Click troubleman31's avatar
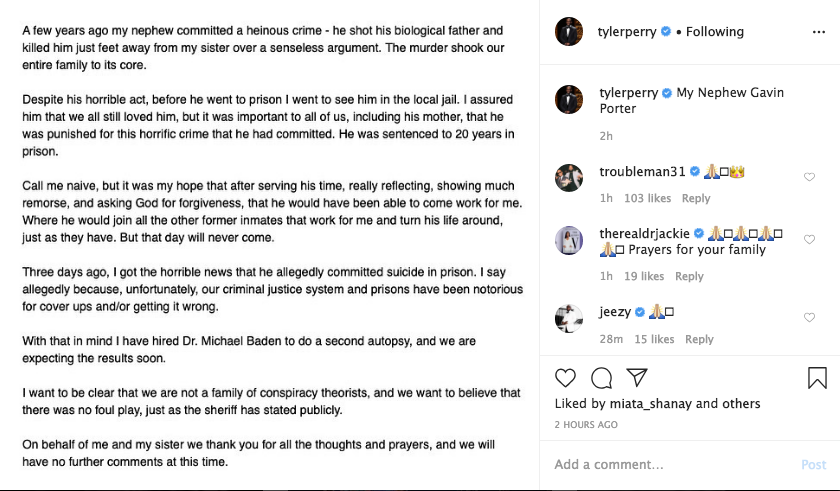The width and height of the screenshot is (840, 491). (x=569, y=176)
